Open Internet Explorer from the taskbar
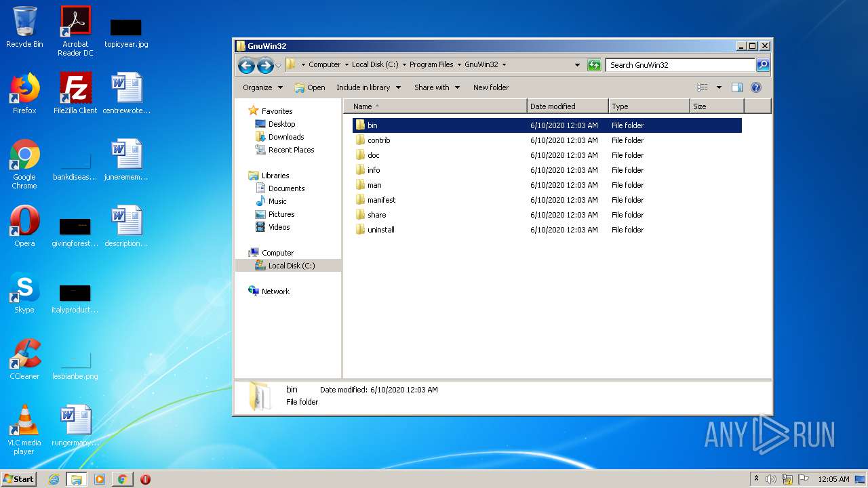Screen dimensions: 868x488 (x=54, y=479)
